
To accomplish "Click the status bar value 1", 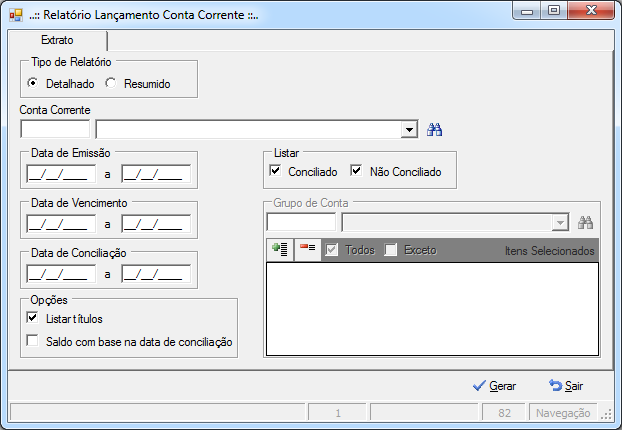I will [x=338, y=413].
